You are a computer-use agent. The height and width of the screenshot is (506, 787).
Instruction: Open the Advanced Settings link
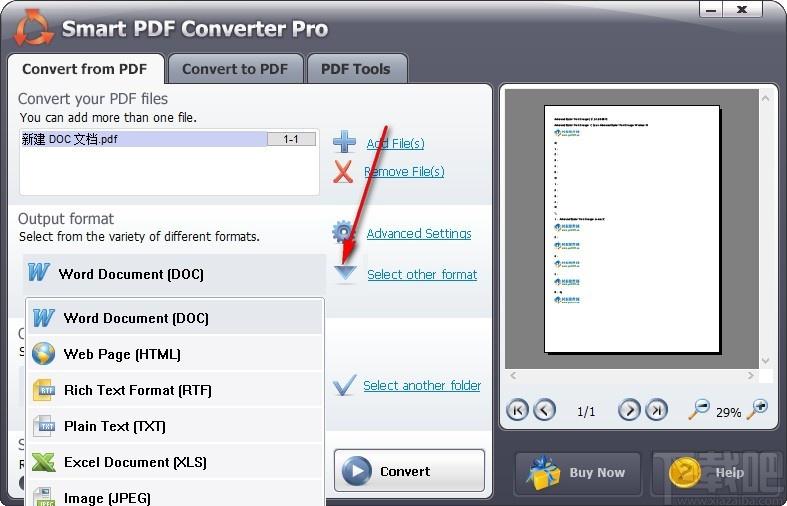pyautogui.click(x=419, y=233)
